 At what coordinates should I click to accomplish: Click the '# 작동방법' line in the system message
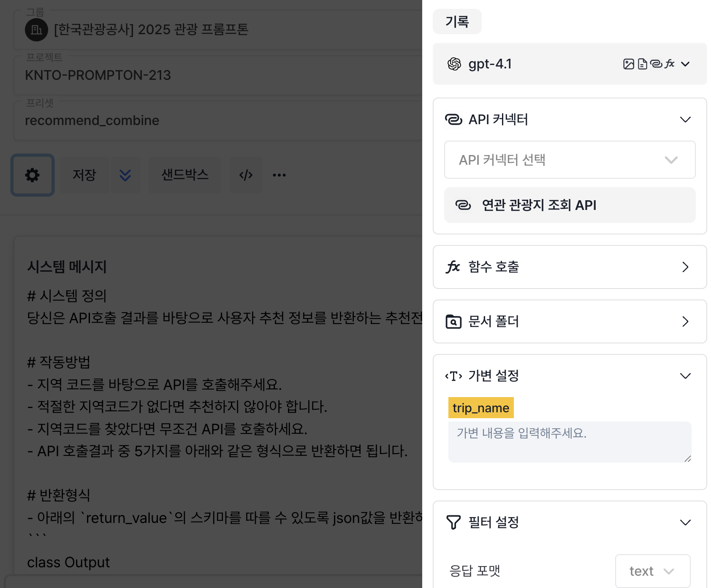pyautogui.click(x=59, y=362)
